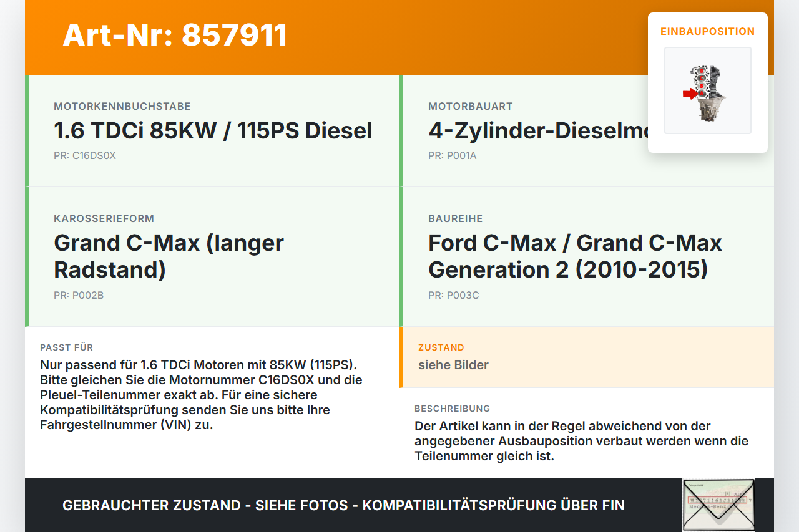Click the 'siehe Bilder' condition text
Image resolution: width=799 pixels, height=532 pixels.
(x=453, y=365)
